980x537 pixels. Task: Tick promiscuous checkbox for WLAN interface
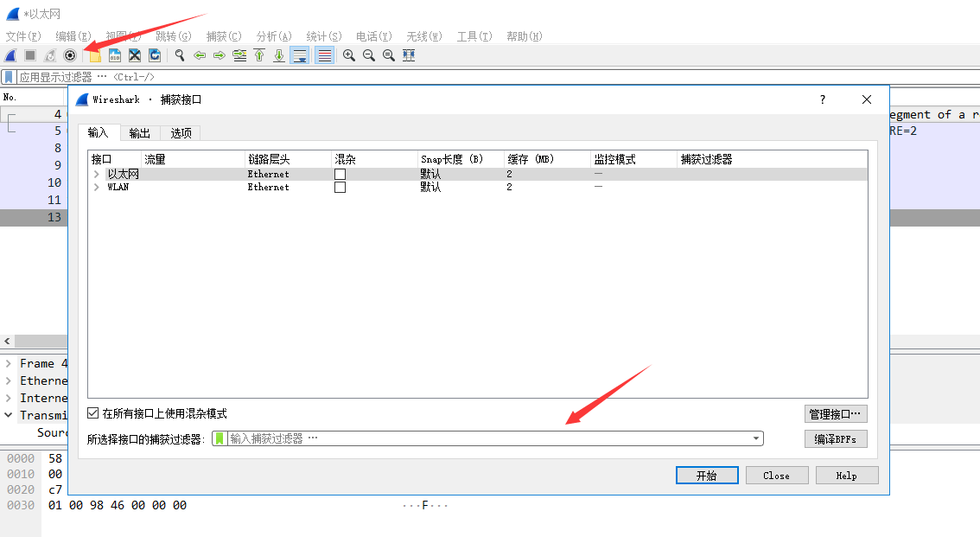(340, 187)
